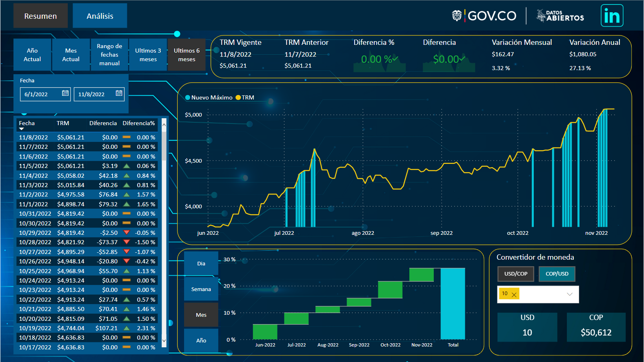Open the start date calendar picker icon
Screen dimensions: 644x362
click(x=65, y=93)
